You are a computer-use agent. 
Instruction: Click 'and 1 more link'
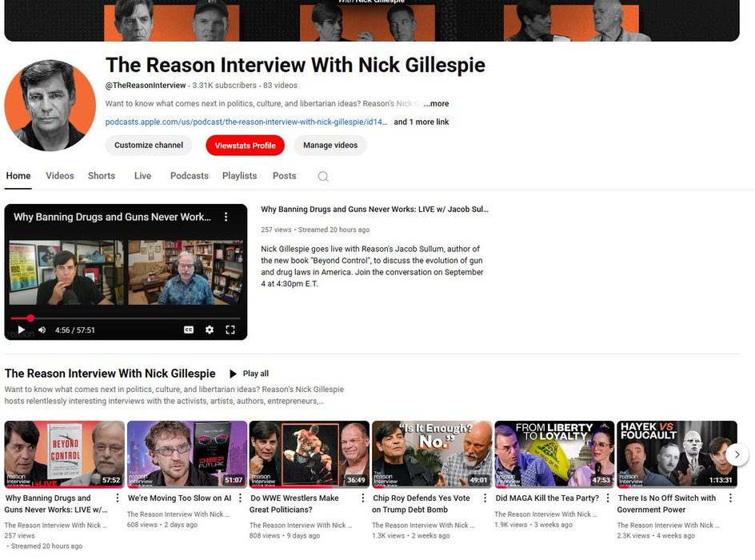[421, 122]
